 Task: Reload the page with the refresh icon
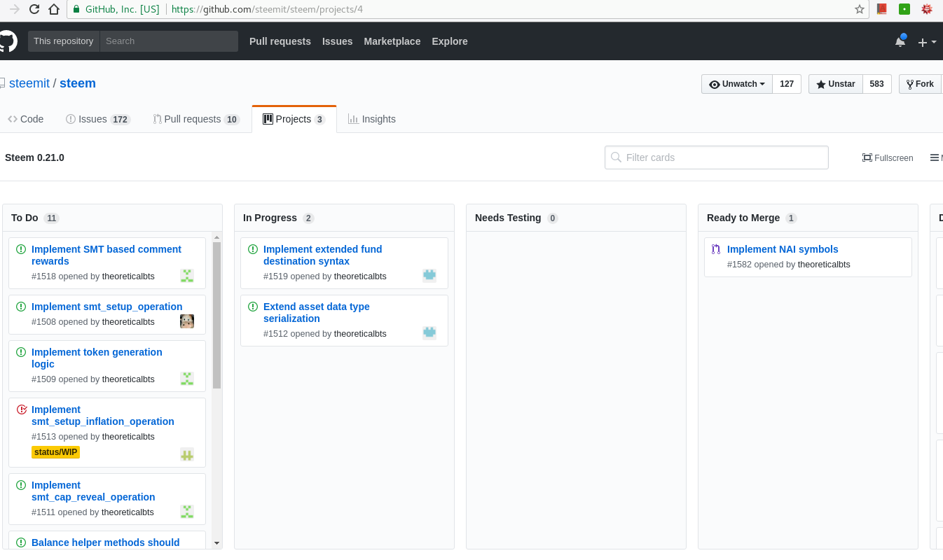click(34, 10)
